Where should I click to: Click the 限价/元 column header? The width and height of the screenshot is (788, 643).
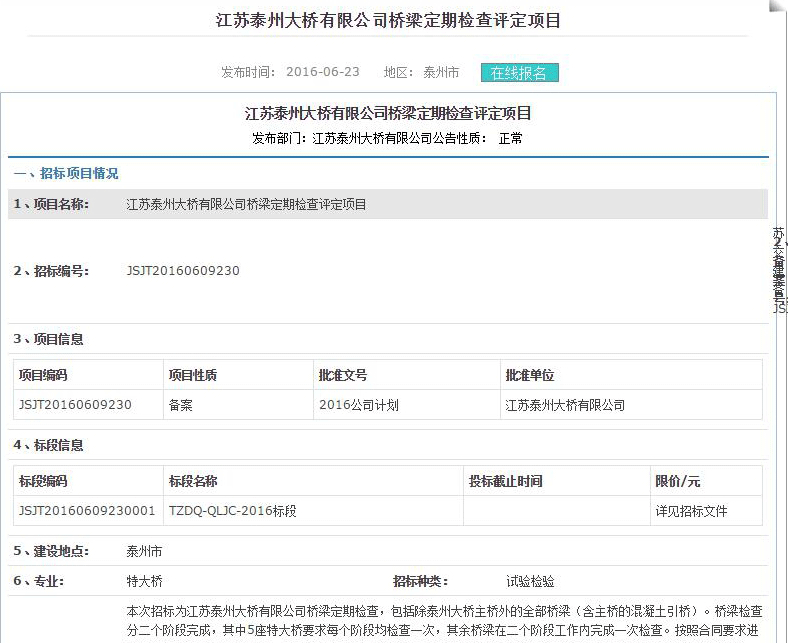(677, 481)
